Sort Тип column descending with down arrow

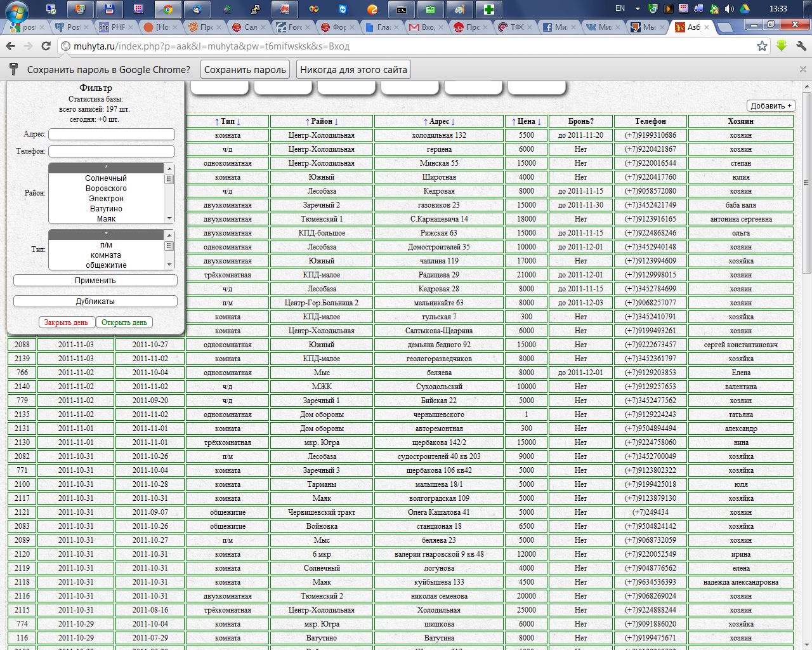click(x=239, y=121)
